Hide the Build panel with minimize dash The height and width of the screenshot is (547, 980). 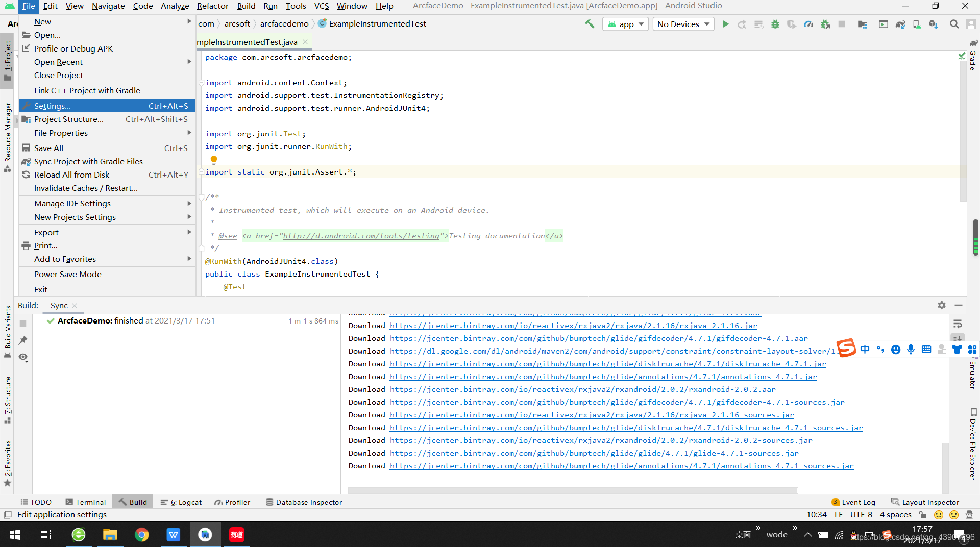[x=959, y=305]
